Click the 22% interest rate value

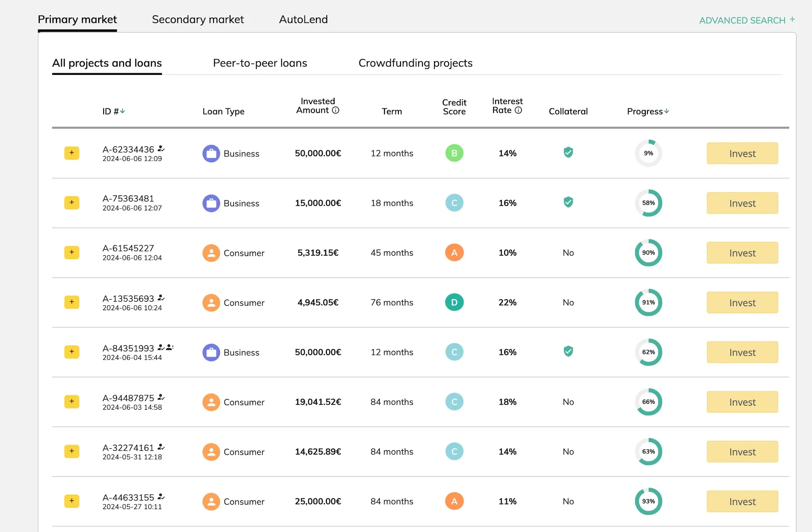point(507,302)
